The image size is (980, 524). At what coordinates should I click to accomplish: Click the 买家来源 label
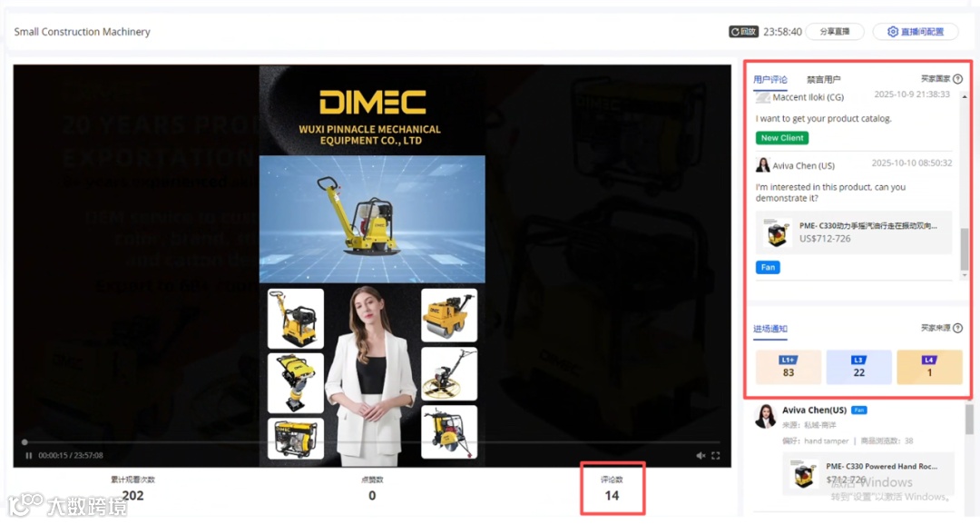935,328
